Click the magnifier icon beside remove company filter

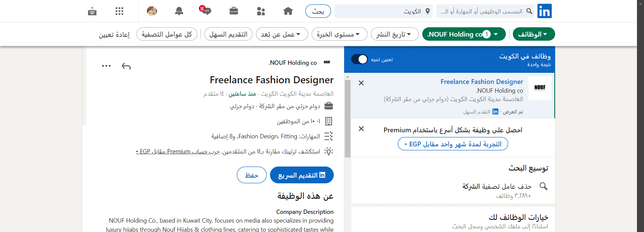543,186
